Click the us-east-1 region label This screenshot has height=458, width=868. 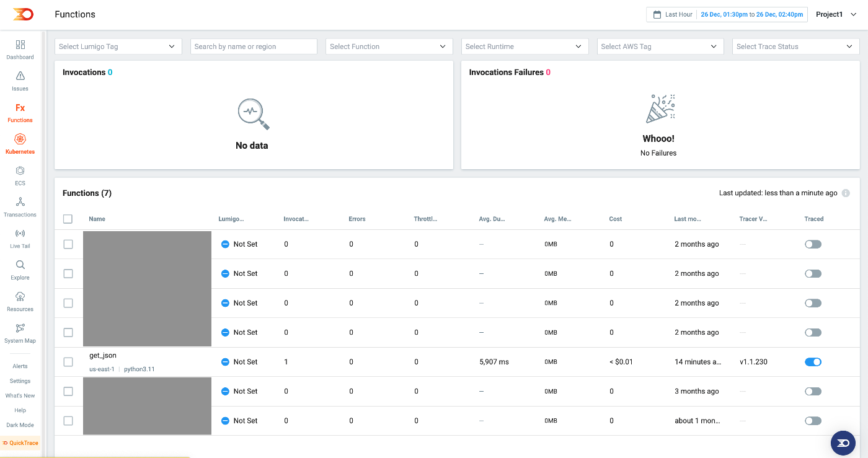pyautogui.click(x=102, y=369)
